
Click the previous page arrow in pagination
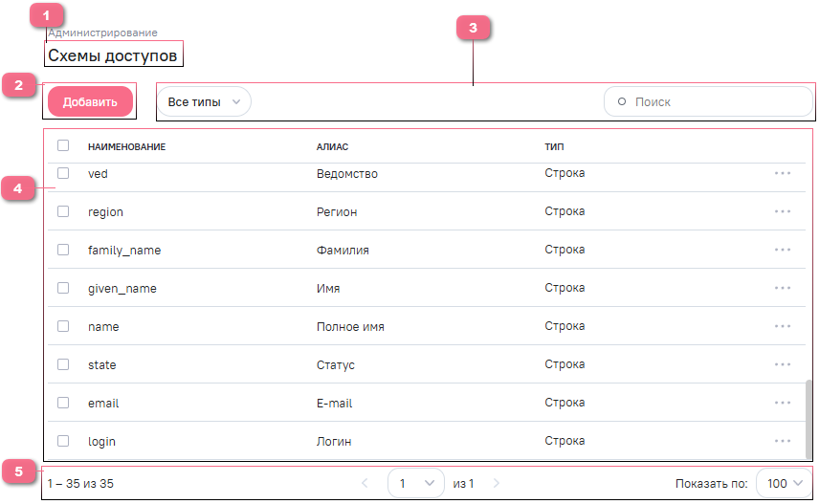(365, 484)
